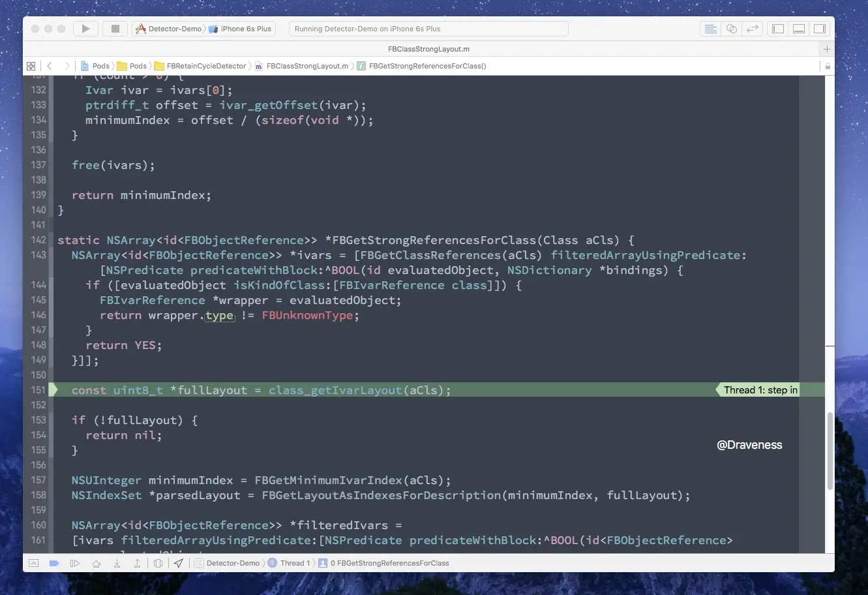868x595 pixels.
Task: Click 'return nil;' on line 154
Action: coord(123,435)
